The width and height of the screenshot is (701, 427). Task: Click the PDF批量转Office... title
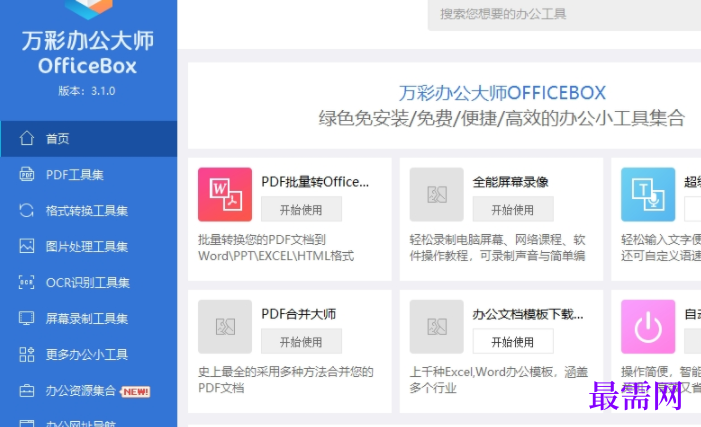pyautogui.click(x=315, y=182)
